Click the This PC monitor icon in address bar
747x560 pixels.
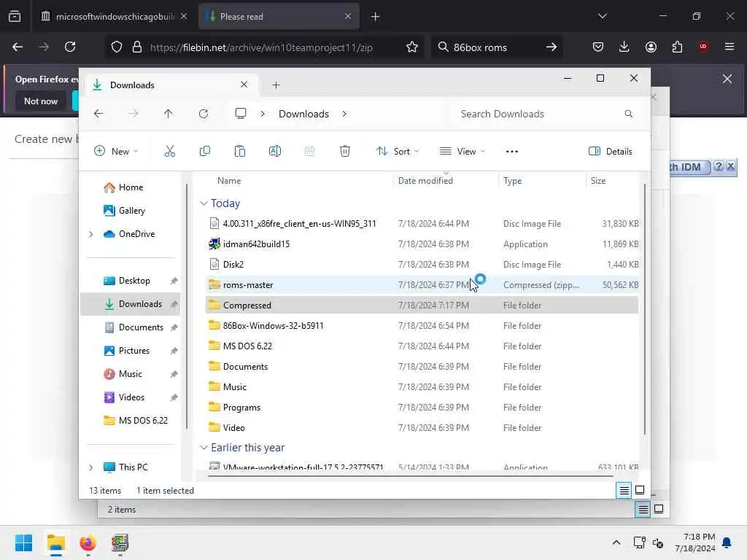241,114
